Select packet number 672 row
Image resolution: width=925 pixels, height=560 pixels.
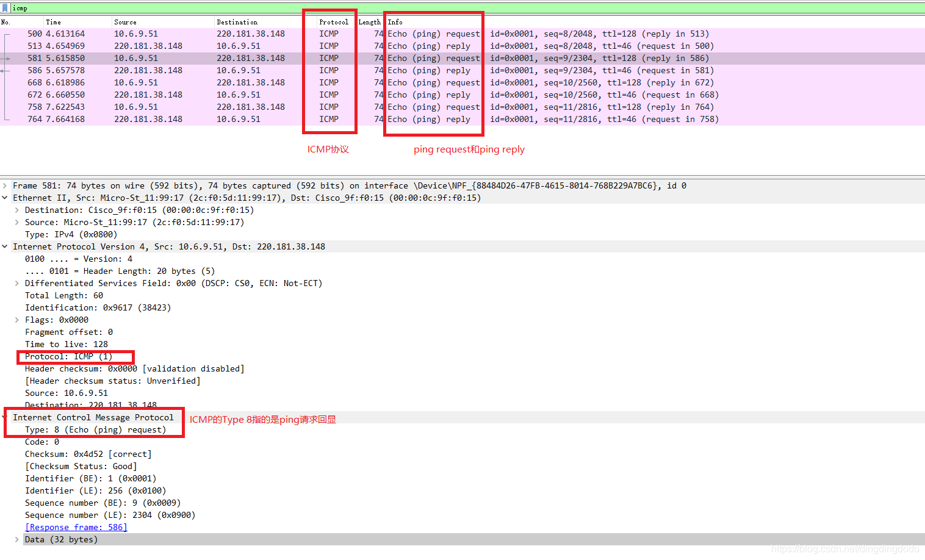(x=462, y=95)
